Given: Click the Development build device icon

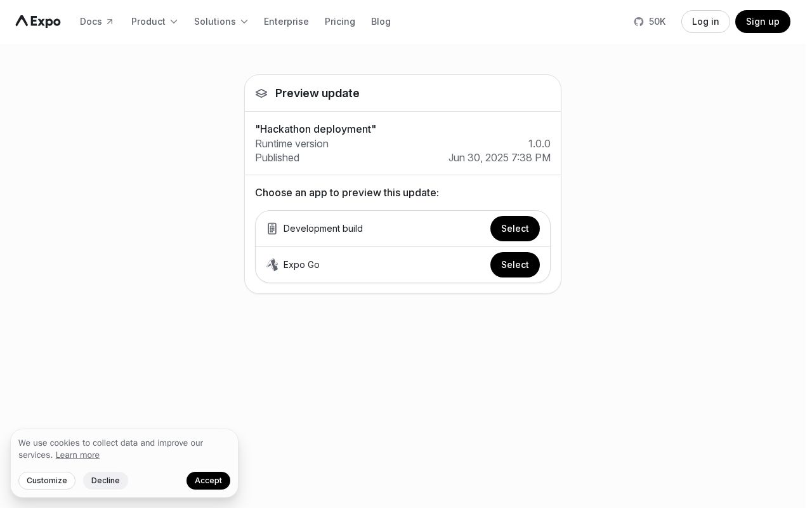Looking at the screenshot, I should point(272,229).
